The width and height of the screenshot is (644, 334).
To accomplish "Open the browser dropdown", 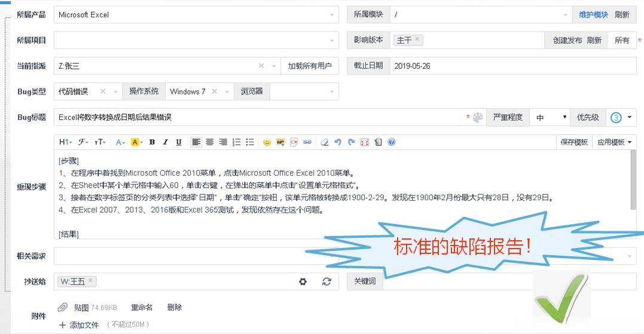I will coord(304,91).
